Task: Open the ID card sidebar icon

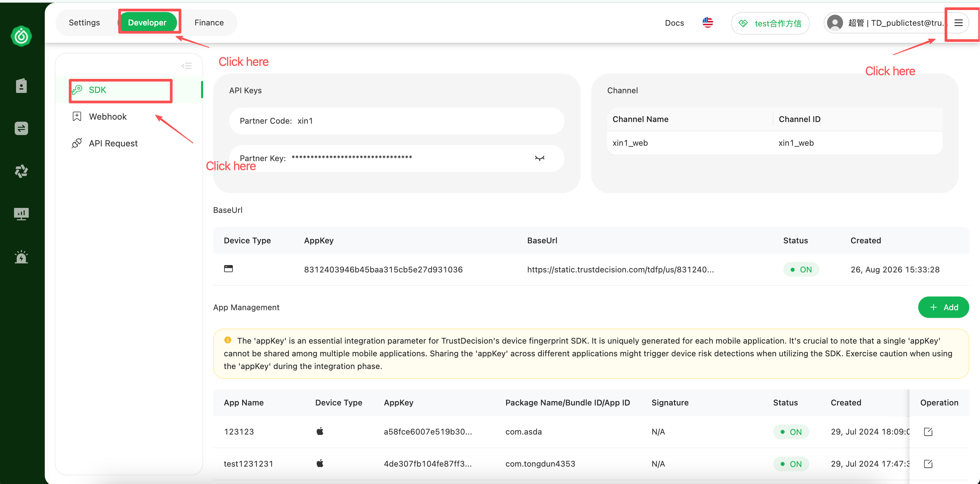Action: 21,86
